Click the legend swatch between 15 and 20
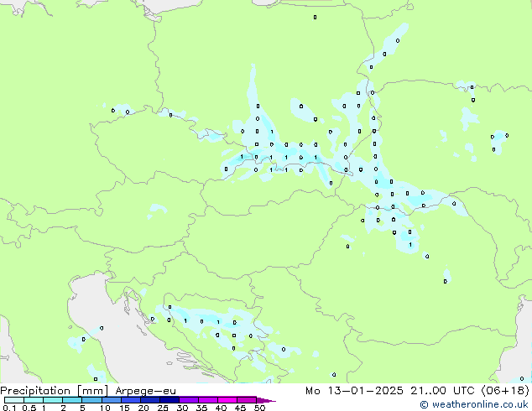The height and width of the screenshot is (411, 532). 131,400
